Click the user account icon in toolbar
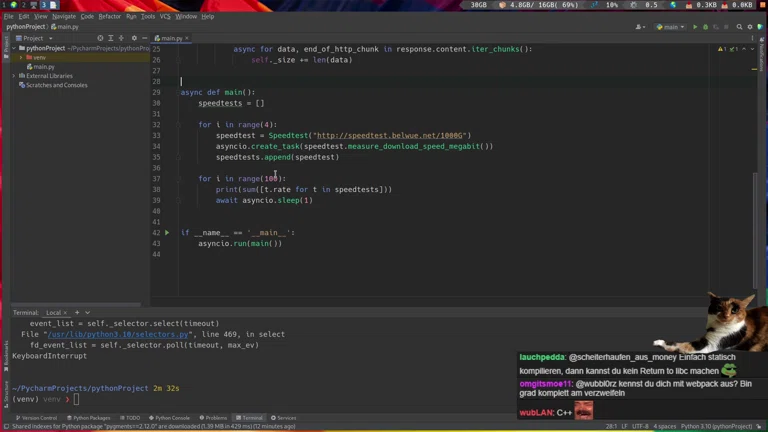The width and height of the screenshot is (768, 432). coord(640,27)
